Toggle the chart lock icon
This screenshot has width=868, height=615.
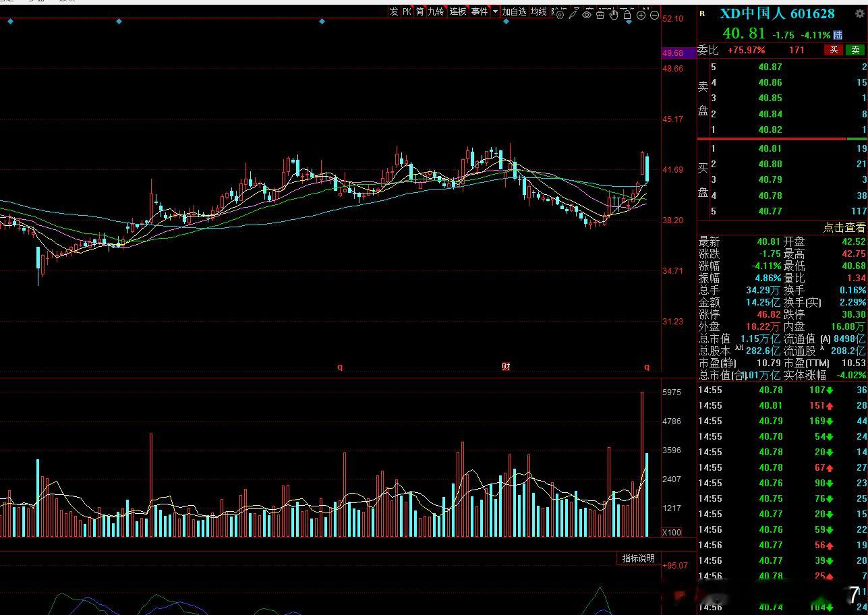pos(627,14)
